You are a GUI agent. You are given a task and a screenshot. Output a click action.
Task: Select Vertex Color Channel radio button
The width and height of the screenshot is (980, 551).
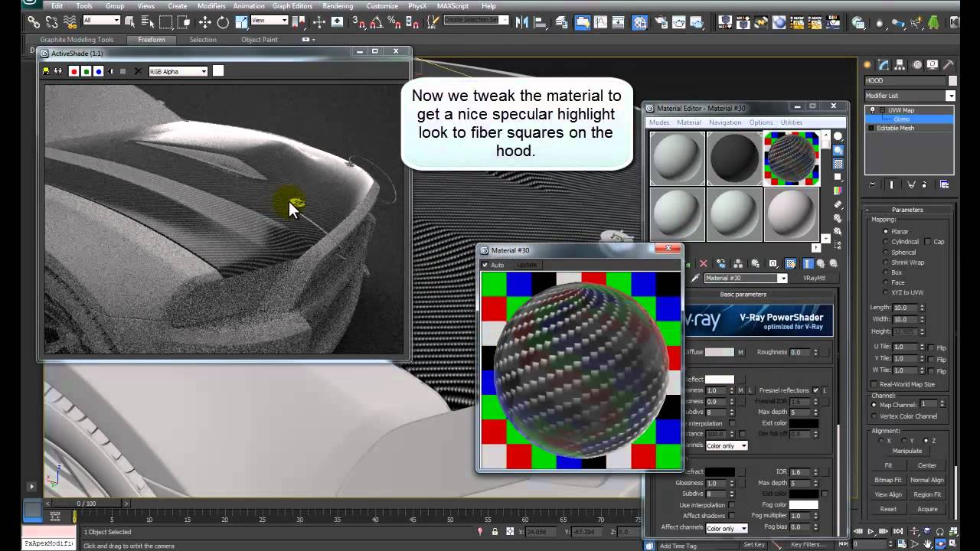tap(874, 416)
